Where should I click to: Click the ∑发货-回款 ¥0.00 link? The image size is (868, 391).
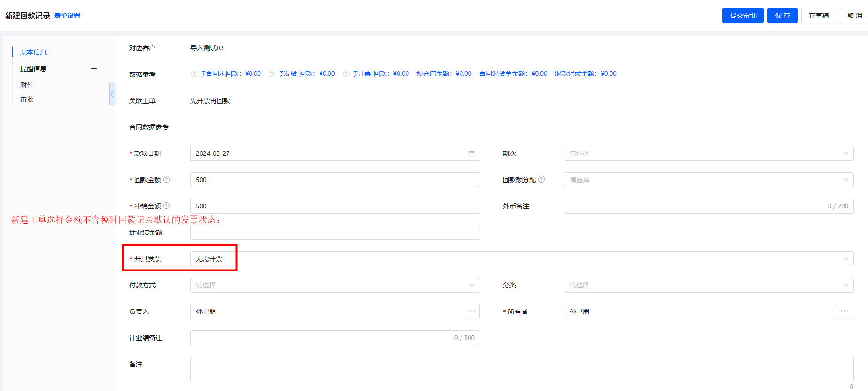click(307, 74)
